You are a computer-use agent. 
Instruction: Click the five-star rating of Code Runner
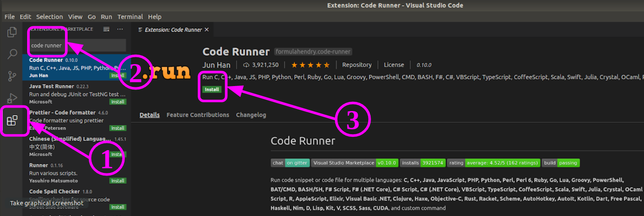(310, 65)
